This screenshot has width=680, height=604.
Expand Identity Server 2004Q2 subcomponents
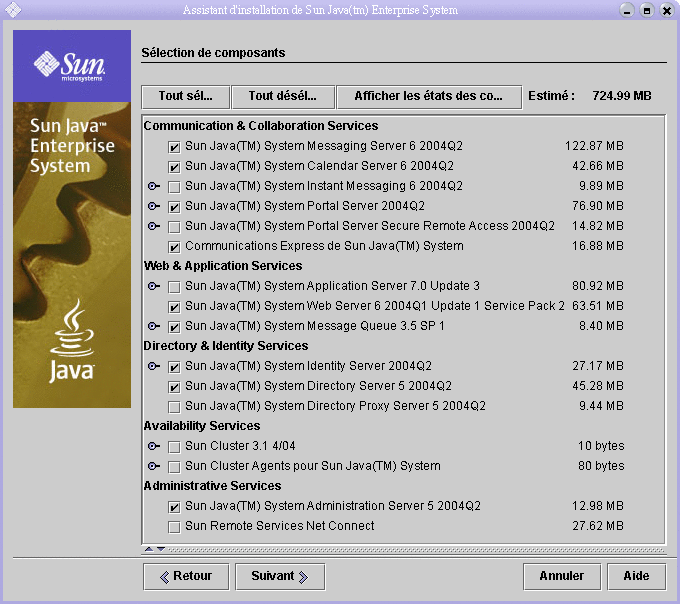(x=154, y=366)
